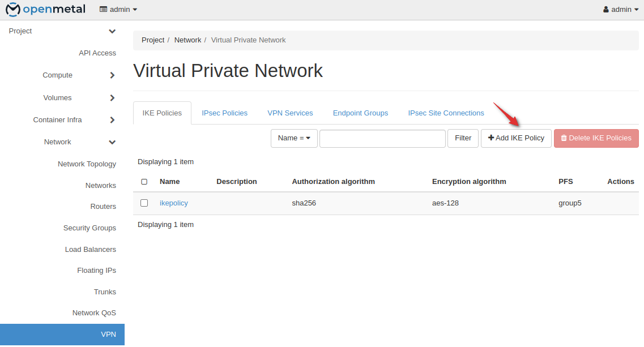Open Security Groups in the sidebar
Viewport: 644px width, 347px height.
click(89, 228)
